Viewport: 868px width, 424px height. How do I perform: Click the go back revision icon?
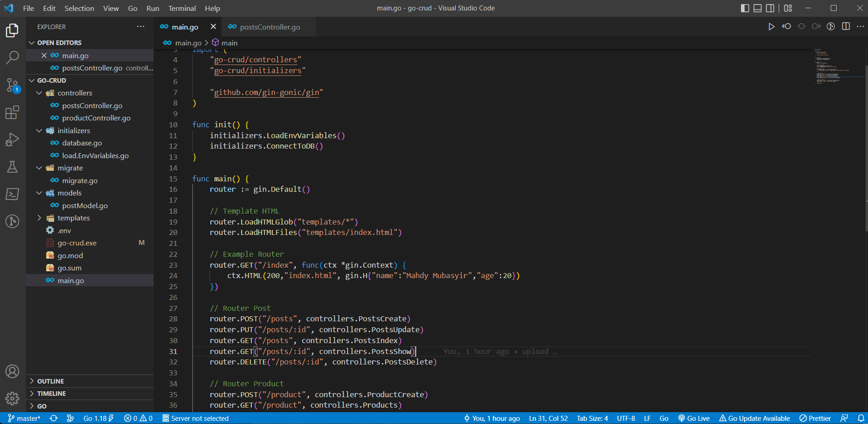tap(787, 26)
